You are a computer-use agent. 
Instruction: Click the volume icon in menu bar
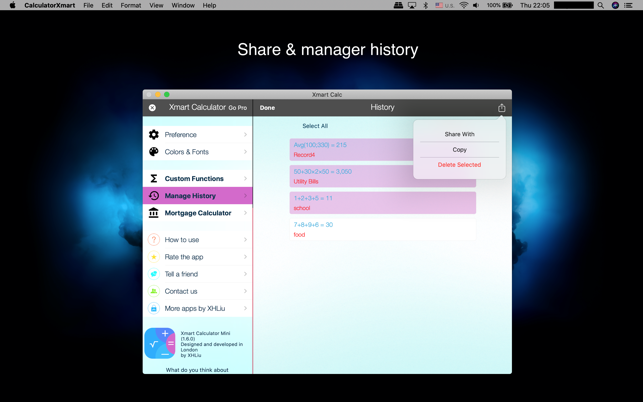(x=476, y=5)
